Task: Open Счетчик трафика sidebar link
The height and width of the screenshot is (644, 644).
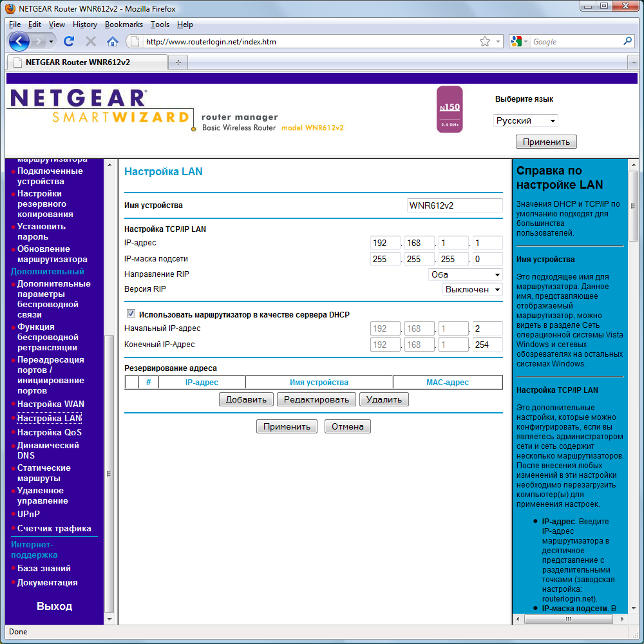Action: point(54,528)
